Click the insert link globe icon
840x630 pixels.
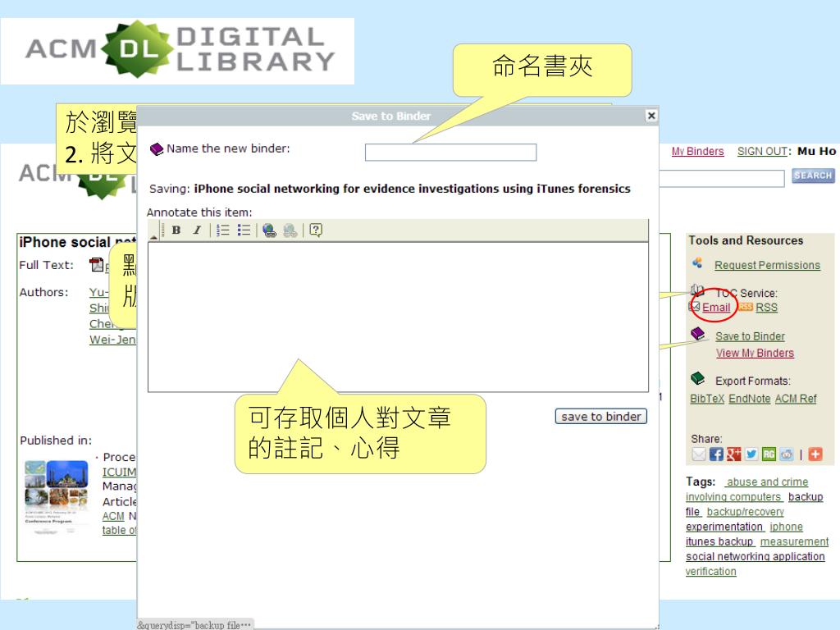pyautogui.click(x=269, y=231)
